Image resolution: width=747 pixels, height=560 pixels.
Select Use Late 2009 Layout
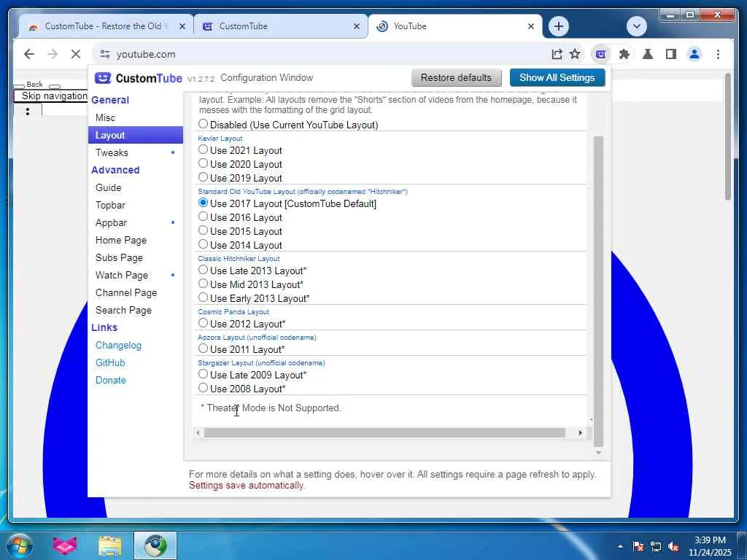pos(203,374)
